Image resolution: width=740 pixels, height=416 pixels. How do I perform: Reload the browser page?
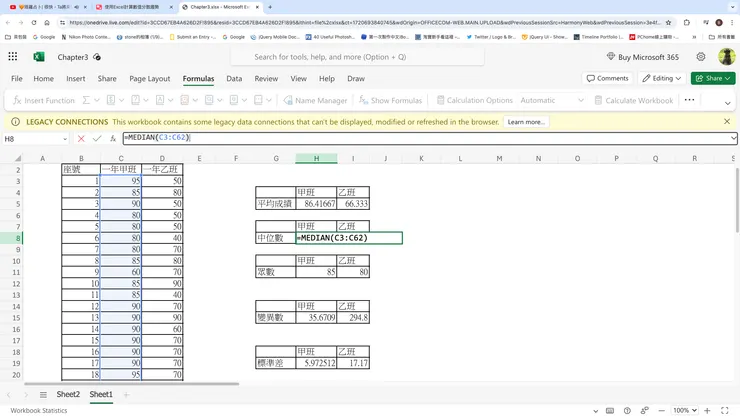(34, 22)
